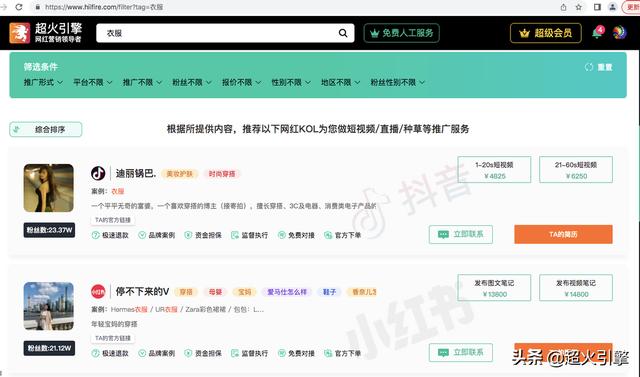The height and width of the screenshot is (377, 640).
Task: Expand the 平台不限 filter dropdown
Action: [x=93, y=82]
